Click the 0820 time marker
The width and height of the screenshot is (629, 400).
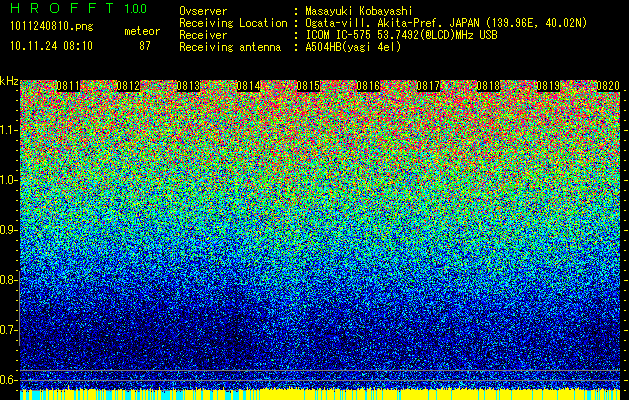(x=608, y=86)
